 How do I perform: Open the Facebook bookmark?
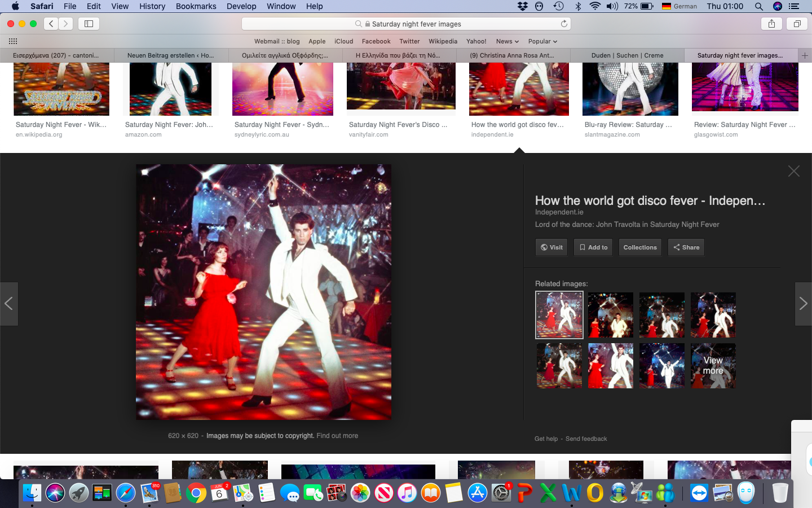tap(376, 41)
